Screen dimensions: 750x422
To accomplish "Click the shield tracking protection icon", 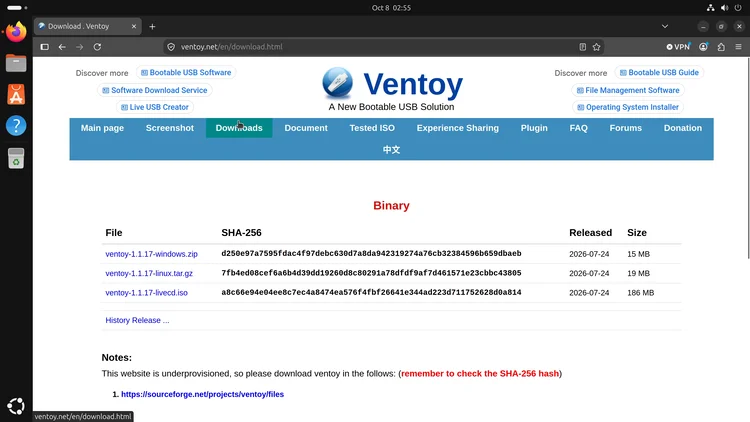I will 171,47.
